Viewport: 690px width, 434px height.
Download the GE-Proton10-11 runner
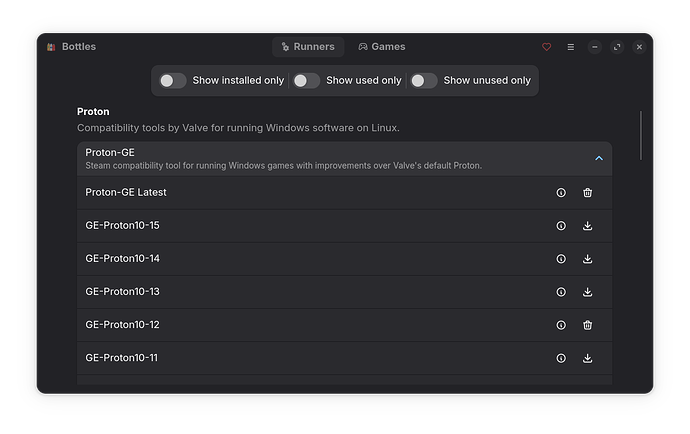[x=587, y=358]
